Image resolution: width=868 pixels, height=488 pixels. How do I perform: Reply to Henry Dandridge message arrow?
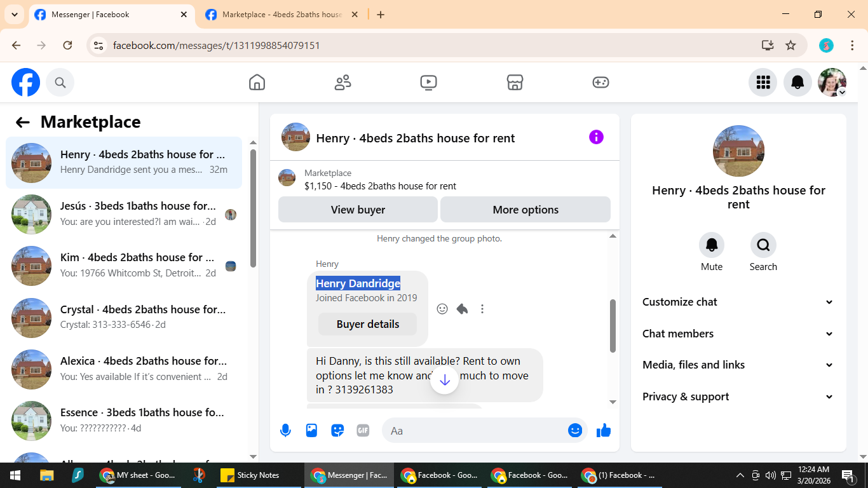(x=462, y=309)
